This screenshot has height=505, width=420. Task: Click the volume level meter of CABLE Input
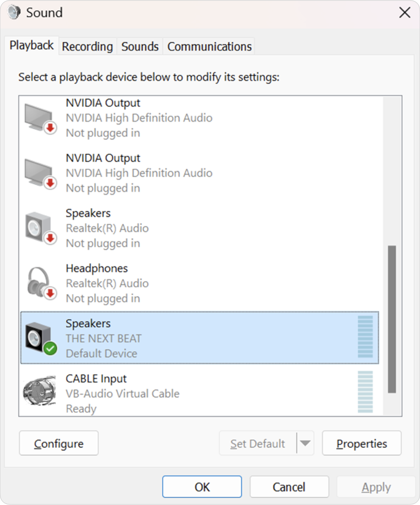[x=365, y=392]
